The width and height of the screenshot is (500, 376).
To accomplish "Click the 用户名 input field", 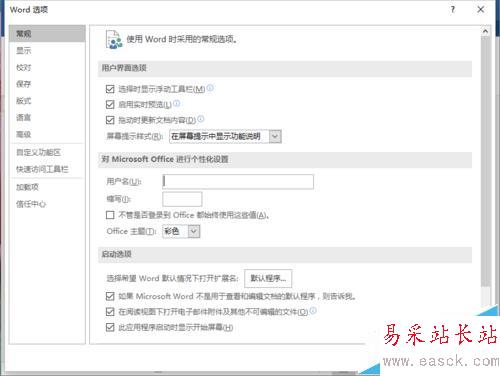I will (238, 182).
